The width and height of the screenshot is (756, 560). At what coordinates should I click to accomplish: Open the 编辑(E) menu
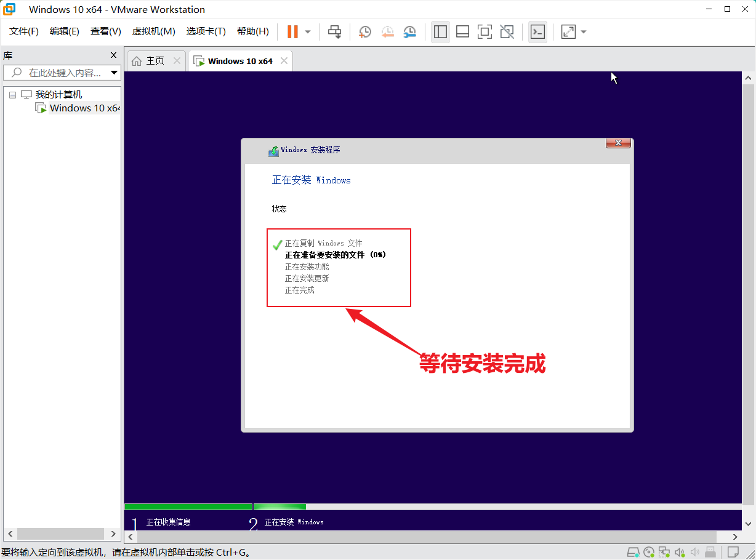(65, 31)
